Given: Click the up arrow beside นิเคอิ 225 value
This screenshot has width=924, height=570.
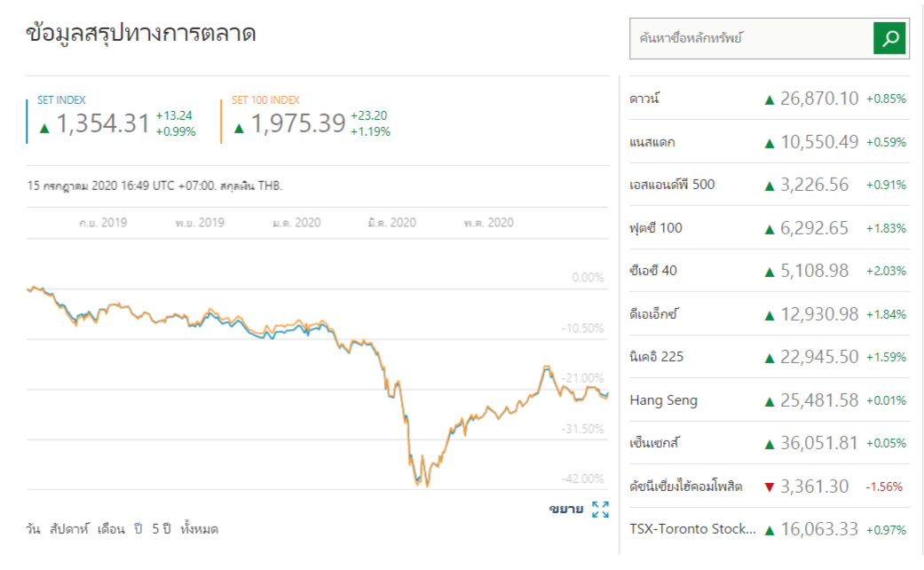Looking at the screenshot, I should click(770, 358).
